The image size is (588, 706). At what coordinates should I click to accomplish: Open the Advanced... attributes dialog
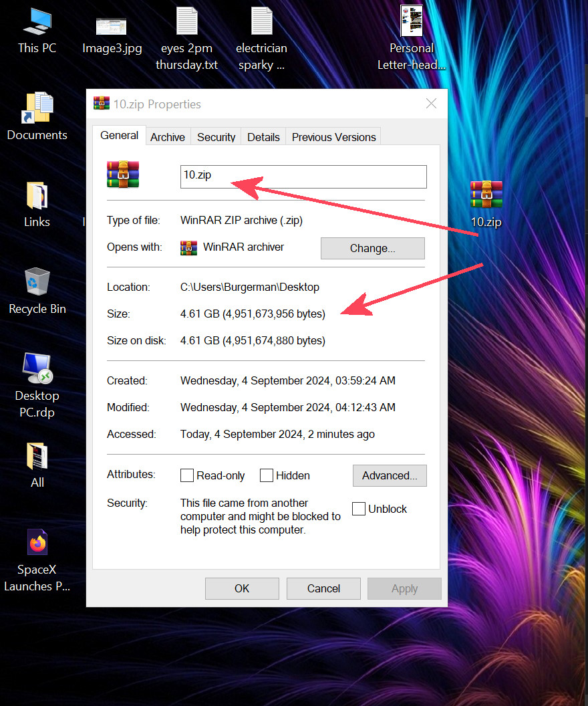point(390,475)
